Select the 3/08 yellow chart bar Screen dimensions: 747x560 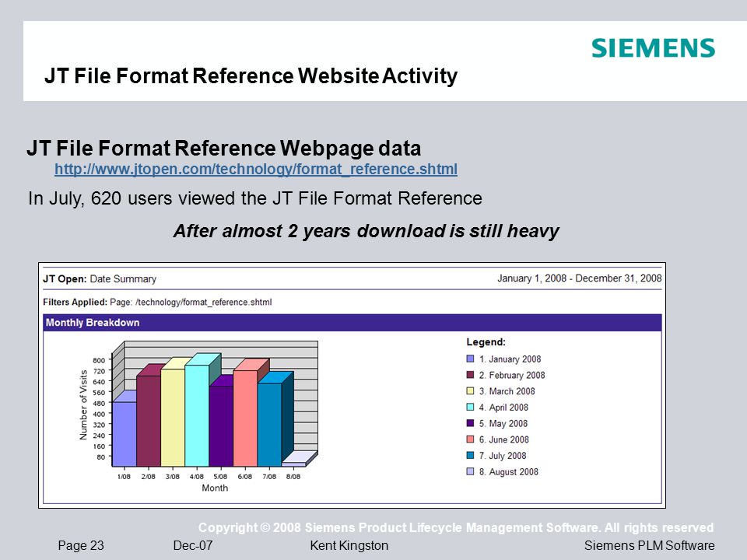(173, 418)
